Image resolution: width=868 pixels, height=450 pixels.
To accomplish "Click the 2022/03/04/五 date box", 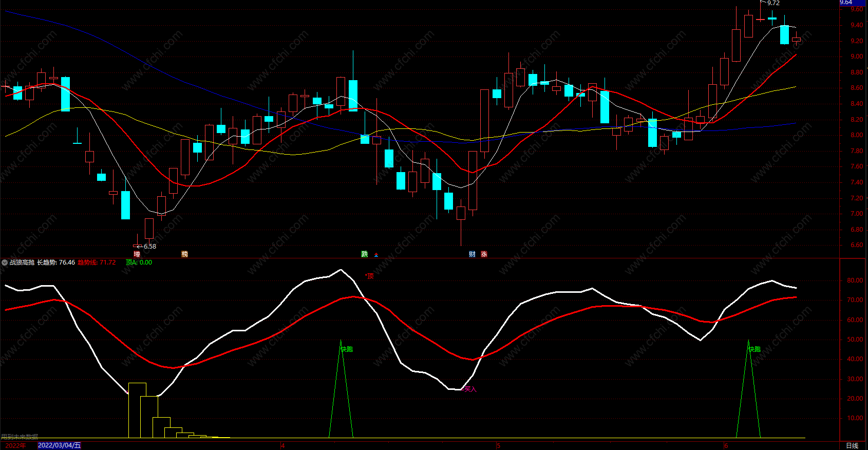I will click(60, 445).
